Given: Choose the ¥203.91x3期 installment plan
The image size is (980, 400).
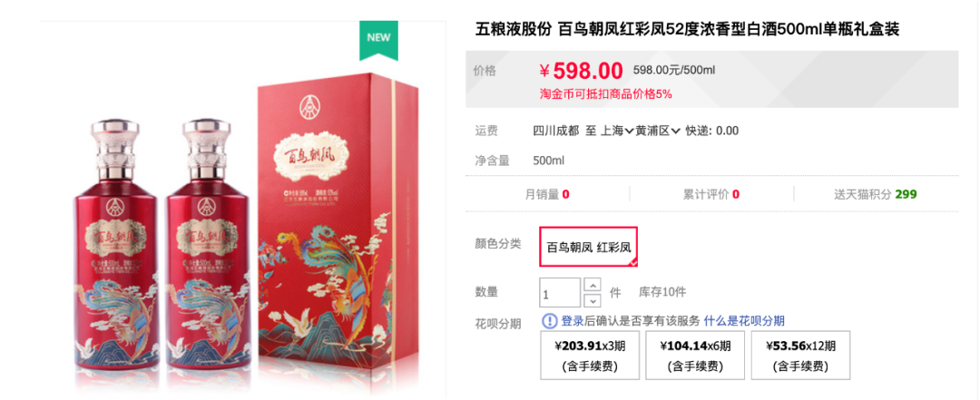Looking at the screenshot, I should click(x=590, y=355).
